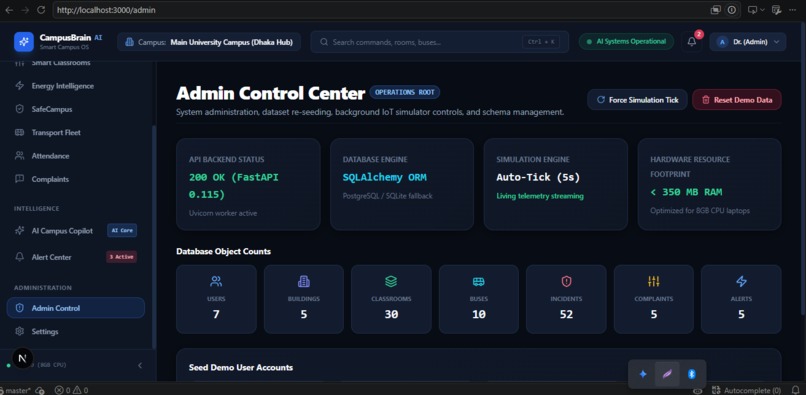The height and width of the screenshot is (395, 806).
Task: Click the Alerts lightning bolt icon
Action: [741, 281]
